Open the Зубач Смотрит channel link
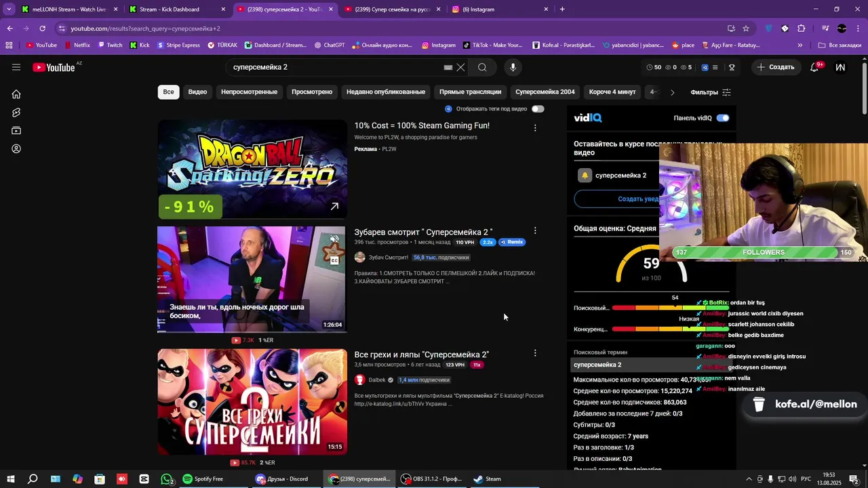Image resolution: width=868 pixels, height=488 pixels. [388, 258]
